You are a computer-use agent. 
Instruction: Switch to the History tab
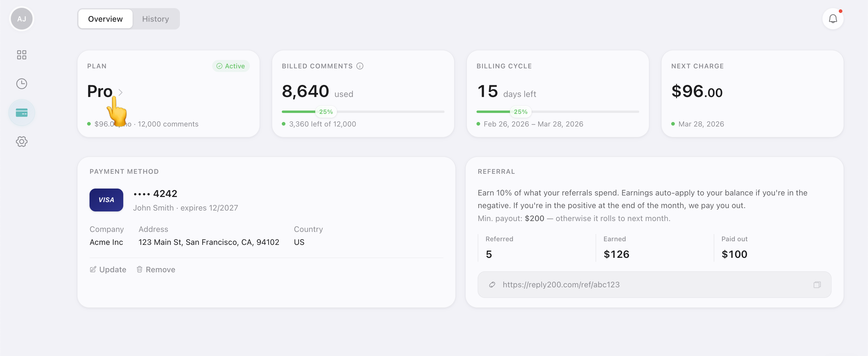click(155, 19)
